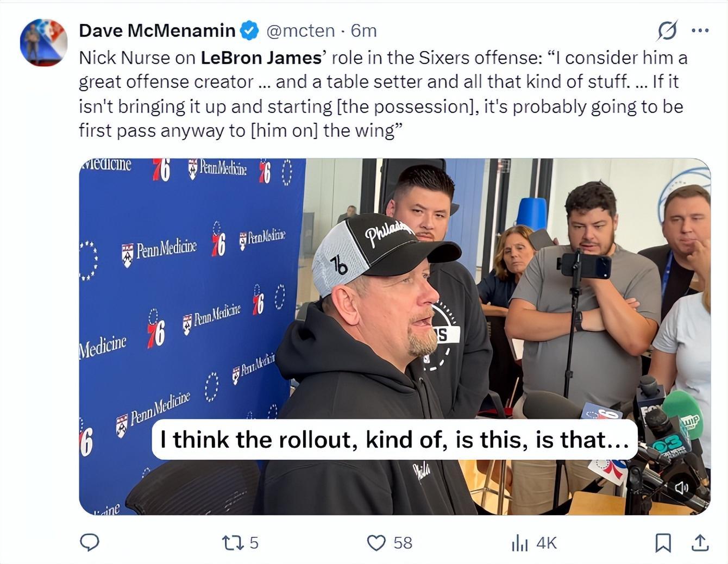The image size is (728, 564).
Task: Click the 4K views count
Action: coord(547,543)
